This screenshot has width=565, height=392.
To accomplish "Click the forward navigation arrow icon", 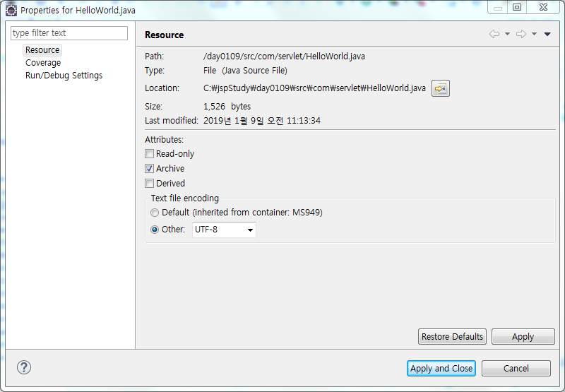I will pos(521,34).
